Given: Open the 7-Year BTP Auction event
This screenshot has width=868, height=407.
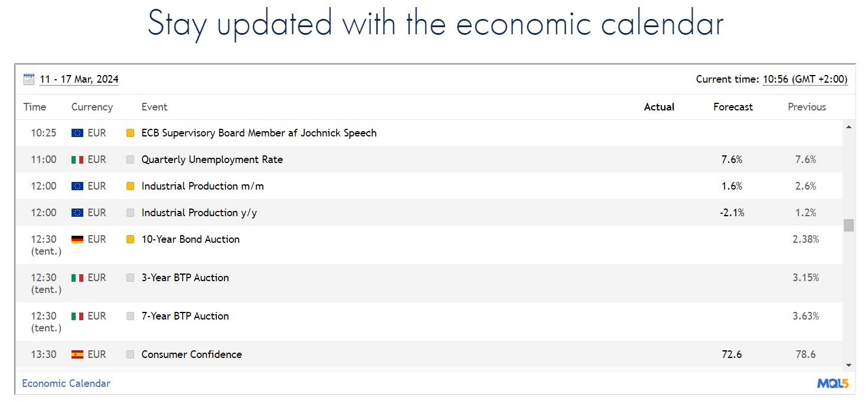Looking at the screenshot, I should [185, 316].
